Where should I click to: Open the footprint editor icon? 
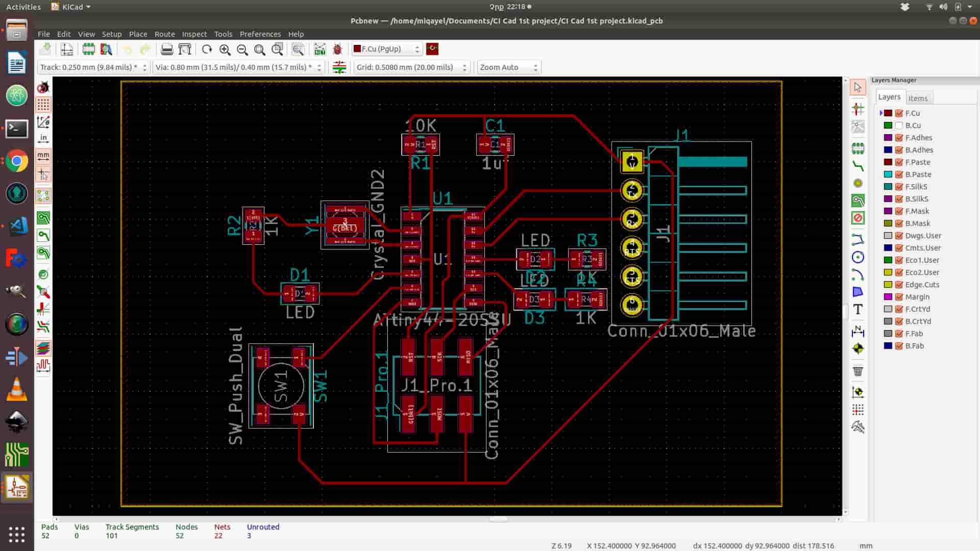click(88, 49)
